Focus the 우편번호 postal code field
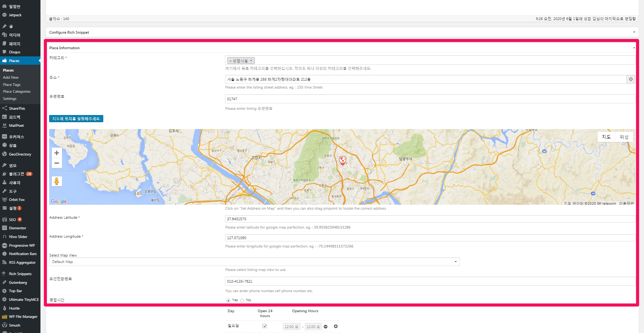 430,99
